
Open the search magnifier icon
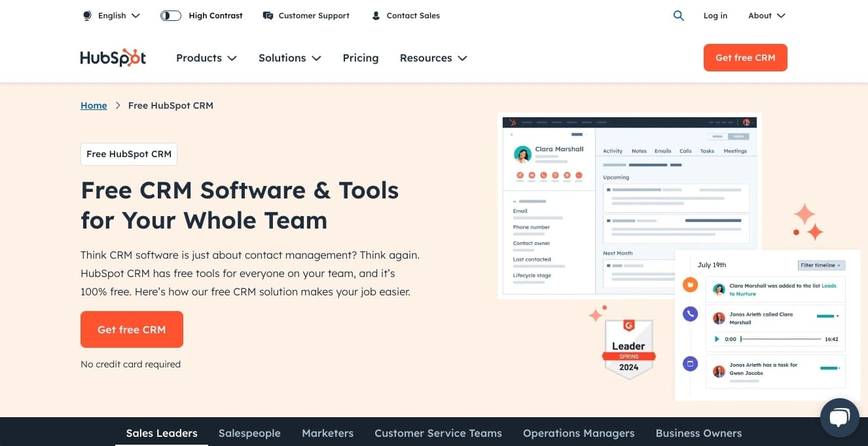pos(678,16)
